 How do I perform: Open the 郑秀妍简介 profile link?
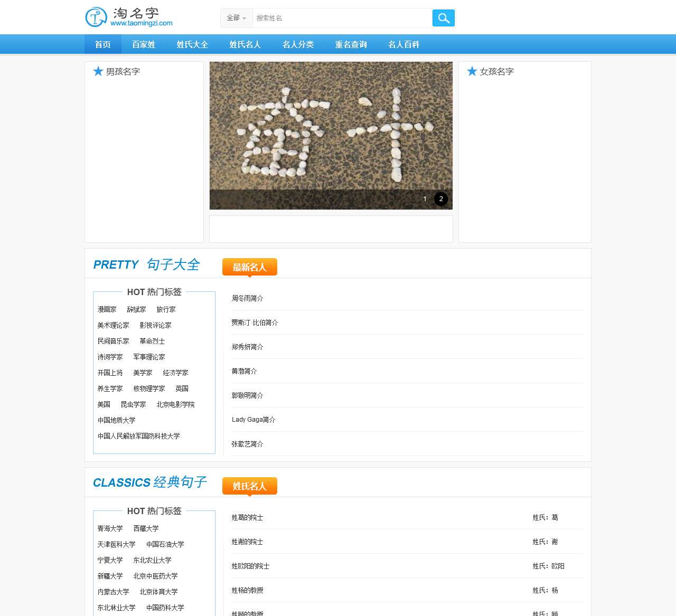248,347
